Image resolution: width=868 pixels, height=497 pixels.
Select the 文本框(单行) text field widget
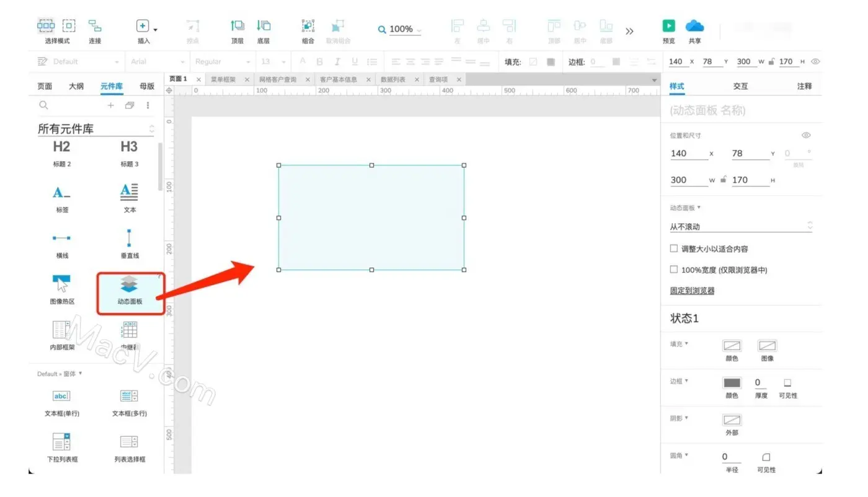[x=61, y=402]
